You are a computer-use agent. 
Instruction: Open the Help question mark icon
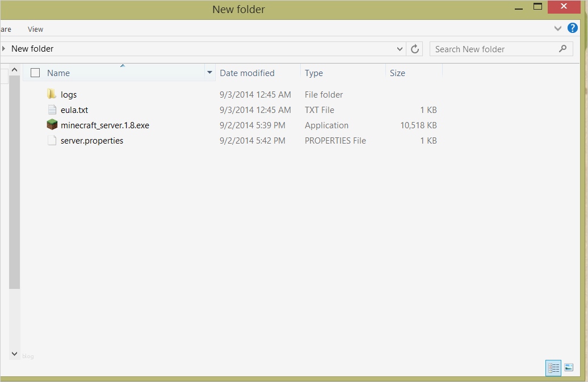click(572, 28)
